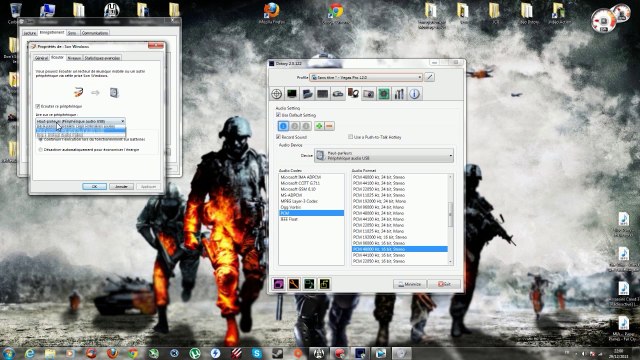Click the Windows Start button

[x=8, y=353]
